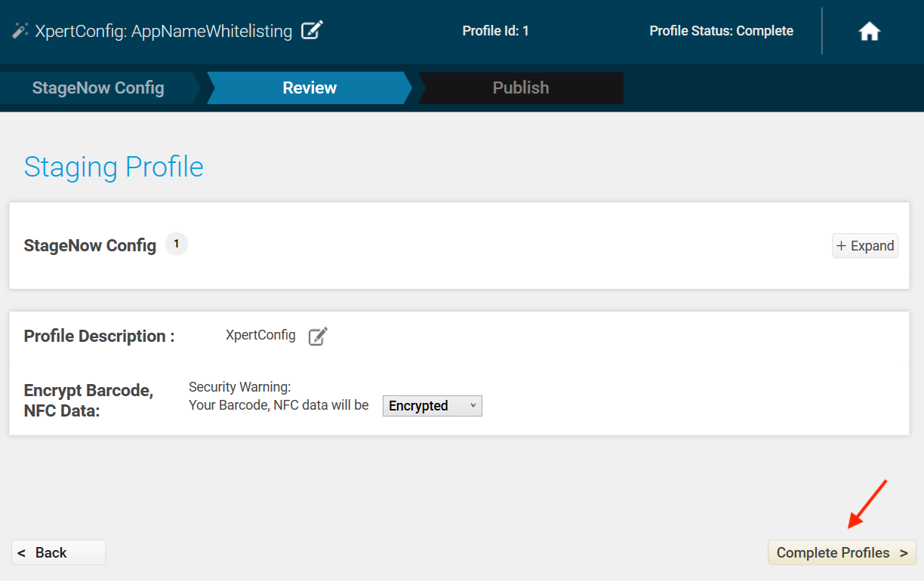Click the Encrypt Barcode, NFC Data label
The image size is (924, 581).
tap(88, 401)
